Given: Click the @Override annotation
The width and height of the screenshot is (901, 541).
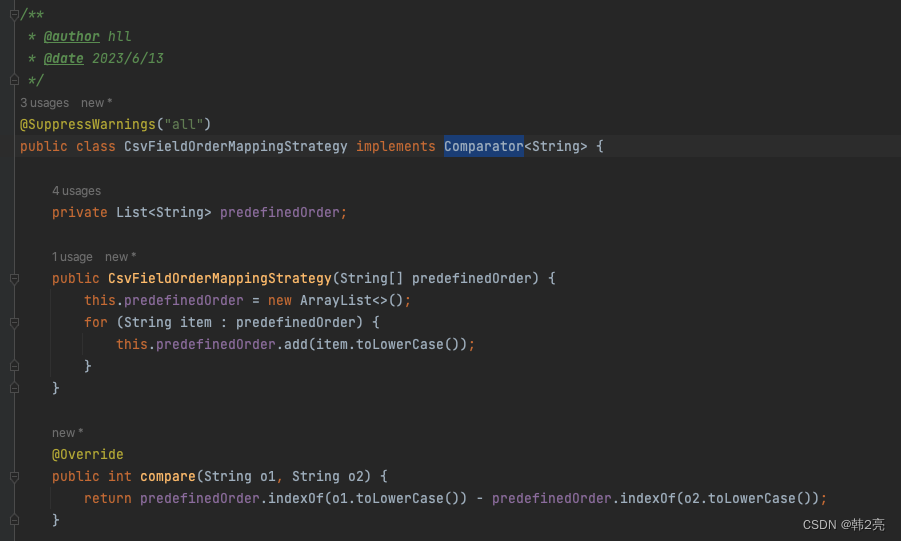Looking at the screenshot, I should (87, 455).
